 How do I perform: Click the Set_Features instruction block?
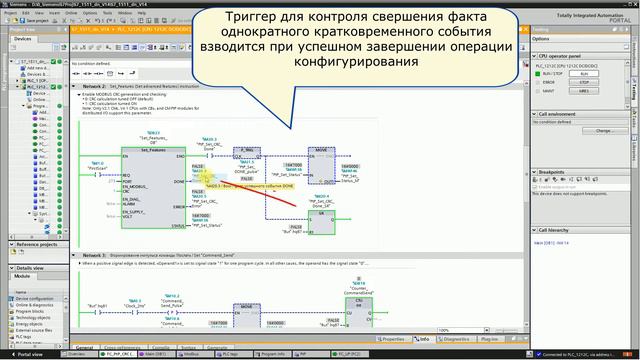click(153, 188)
